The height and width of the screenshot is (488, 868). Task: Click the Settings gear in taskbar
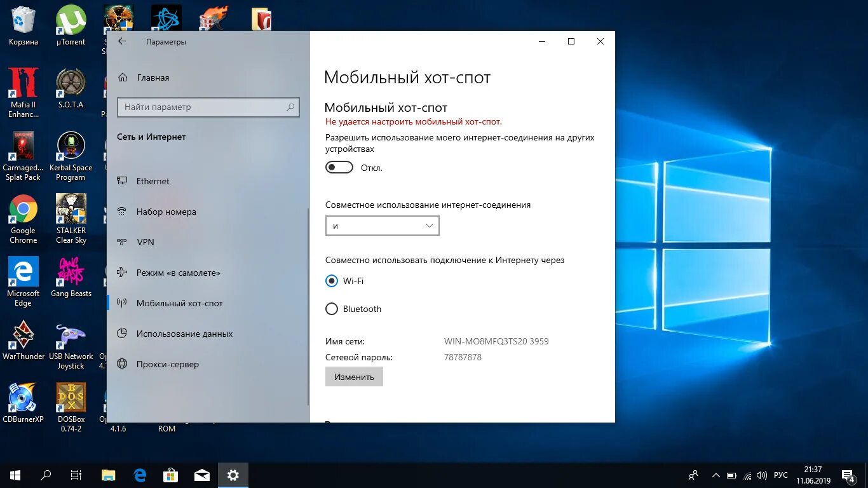coord(233,475)
